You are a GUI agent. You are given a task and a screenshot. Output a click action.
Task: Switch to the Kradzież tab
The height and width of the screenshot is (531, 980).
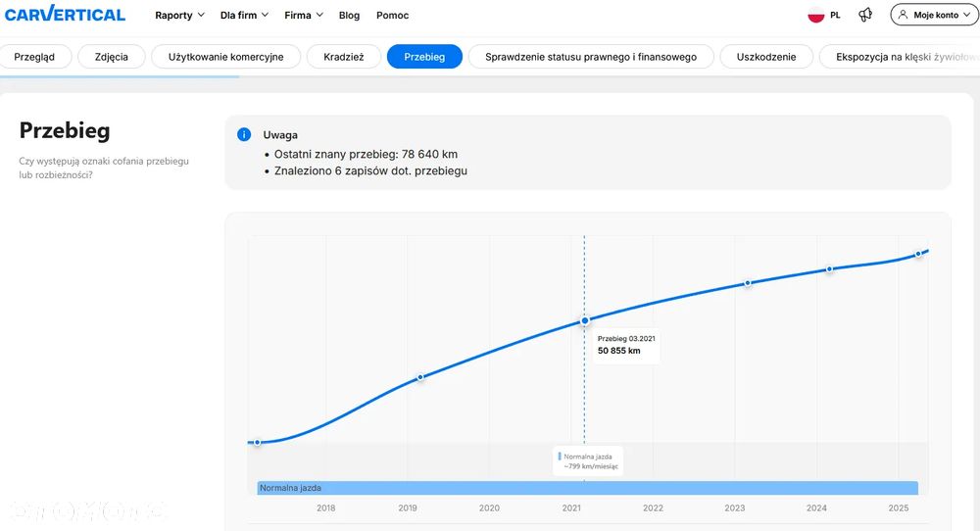click(343, 57)
